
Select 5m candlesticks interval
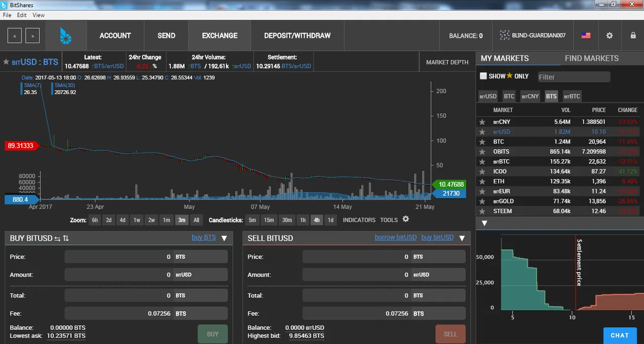[x=252, y=220]
